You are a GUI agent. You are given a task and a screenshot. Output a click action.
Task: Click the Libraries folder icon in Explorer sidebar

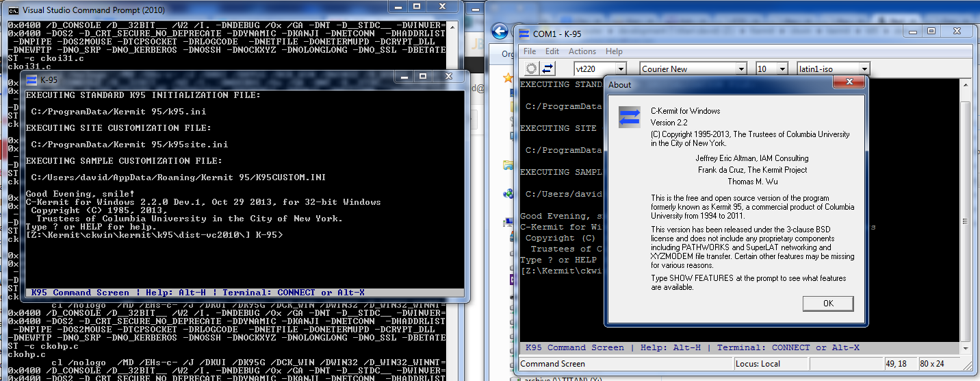[508, 164]
